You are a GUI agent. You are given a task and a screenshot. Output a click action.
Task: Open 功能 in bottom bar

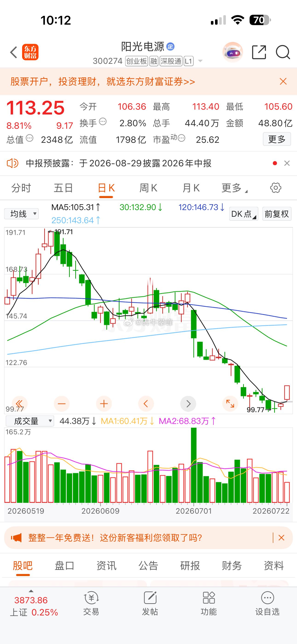click(209, 603)
